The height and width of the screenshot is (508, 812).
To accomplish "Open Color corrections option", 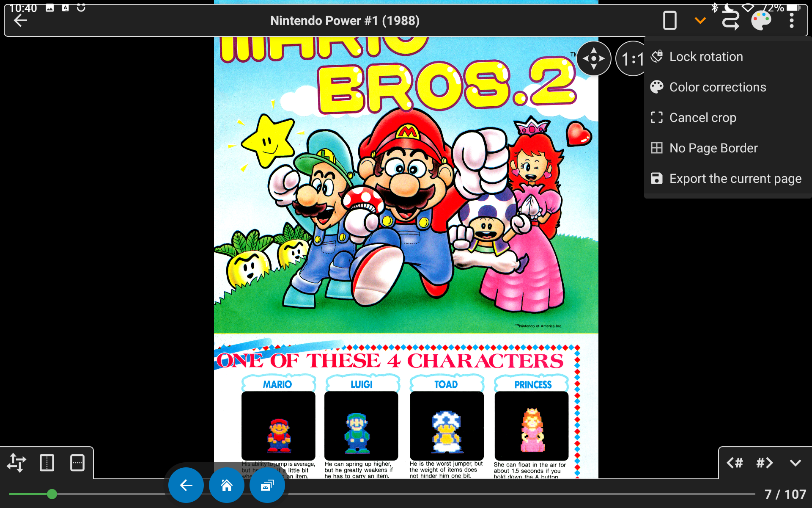I will click(x=727, y=87).
